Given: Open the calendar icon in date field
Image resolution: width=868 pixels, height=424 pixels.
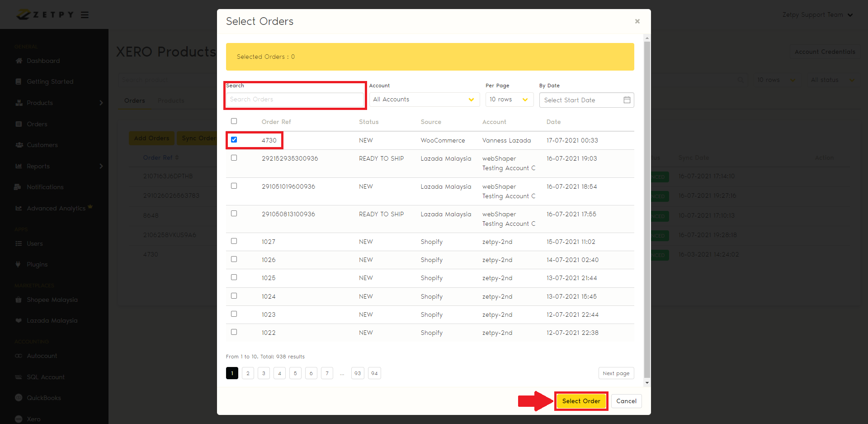Looking at the screenshot, I should 627,100.
